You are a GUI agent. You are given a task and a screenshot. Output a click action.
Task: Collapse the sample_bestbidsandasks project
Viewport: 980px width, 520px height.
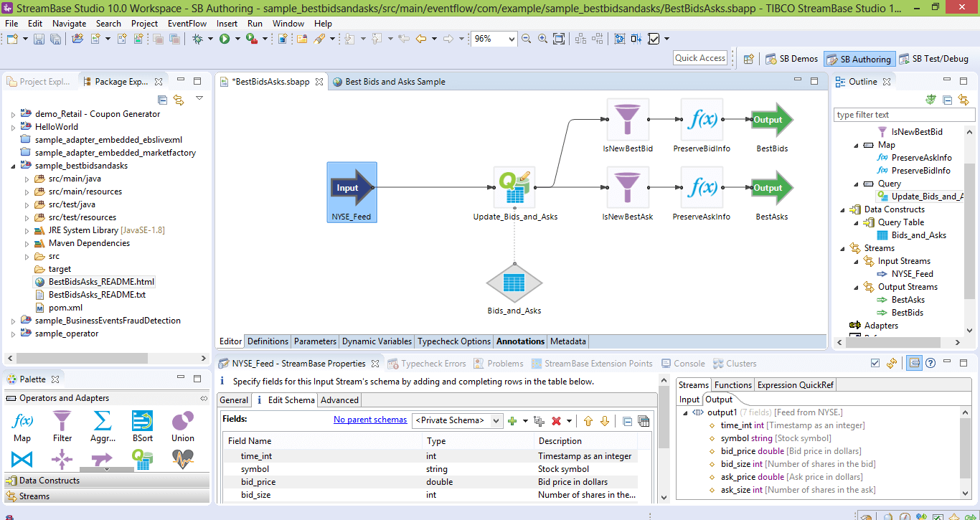pyautogui.click(x=13, y=166)
